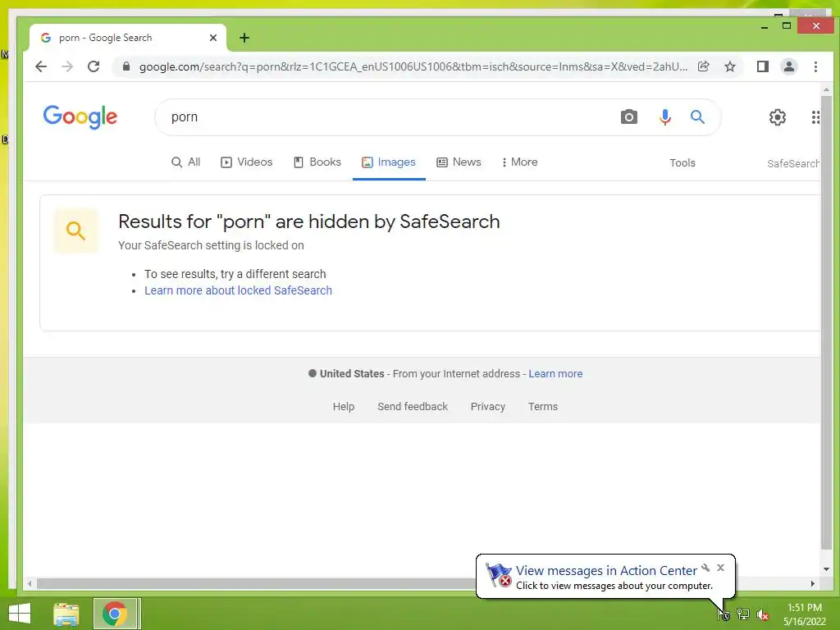Open a new tab with plus button
This screenshot has width=840, height=630.
244,38
